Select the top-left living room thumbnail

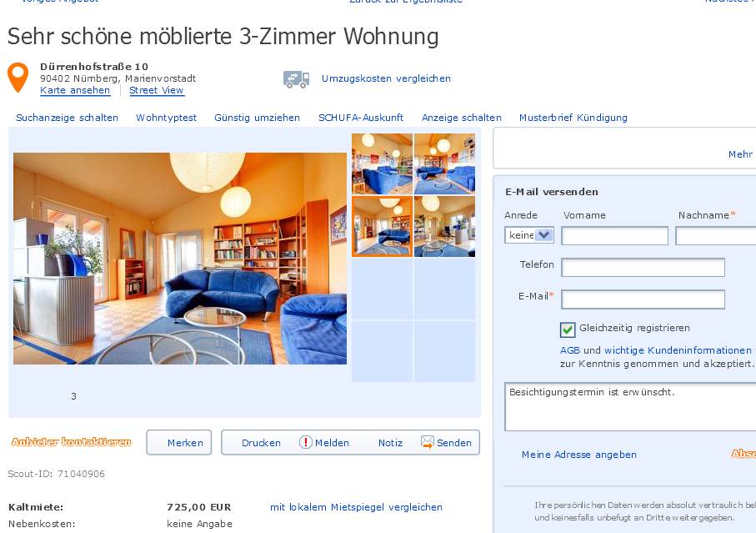point(382,164)
